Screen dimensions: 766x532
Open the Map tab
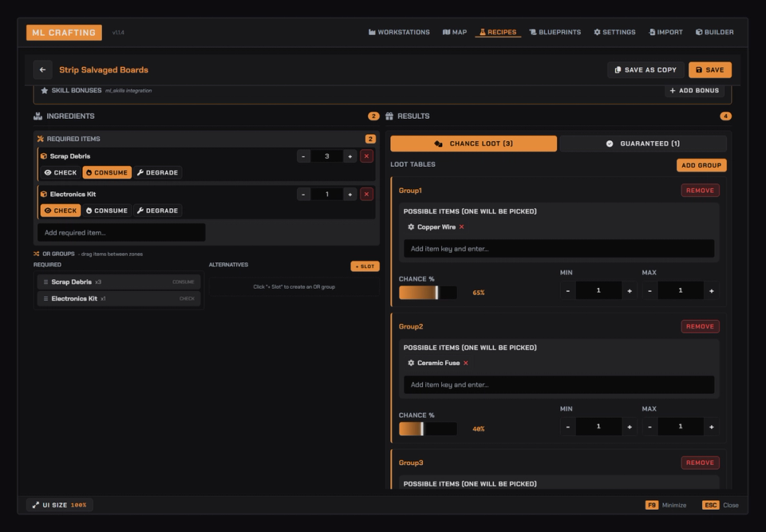[455, 32]
